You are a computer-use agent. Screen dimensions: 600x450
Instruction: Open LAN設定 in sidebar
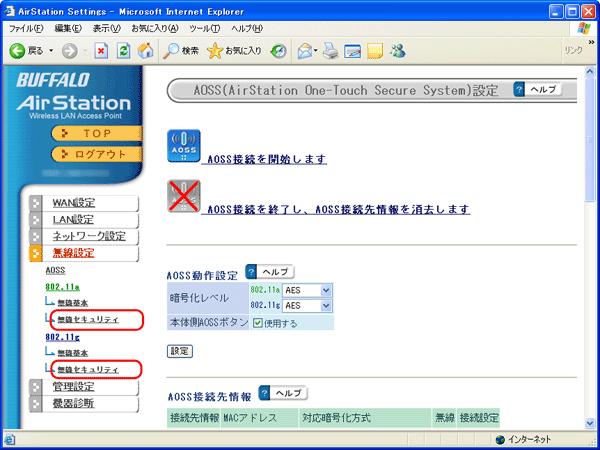coord(73,220)
